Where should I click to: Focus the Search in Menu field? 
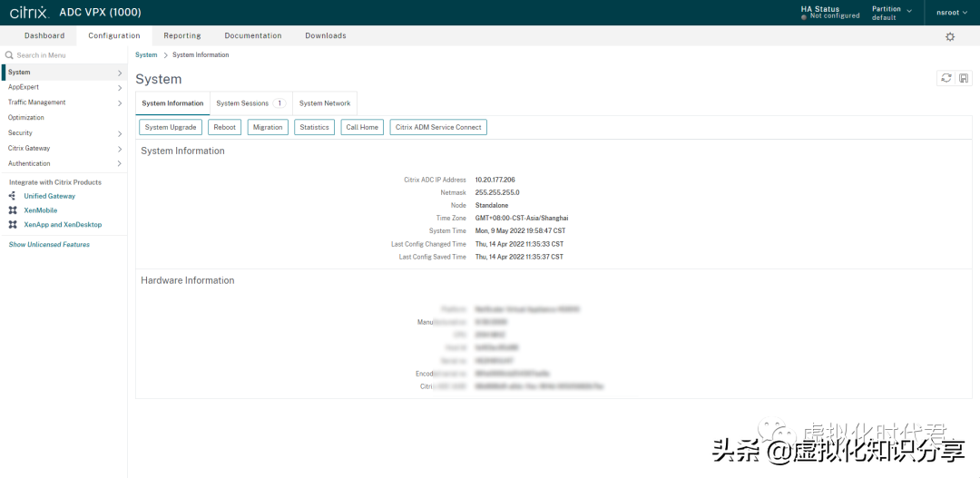pos(63,55)
